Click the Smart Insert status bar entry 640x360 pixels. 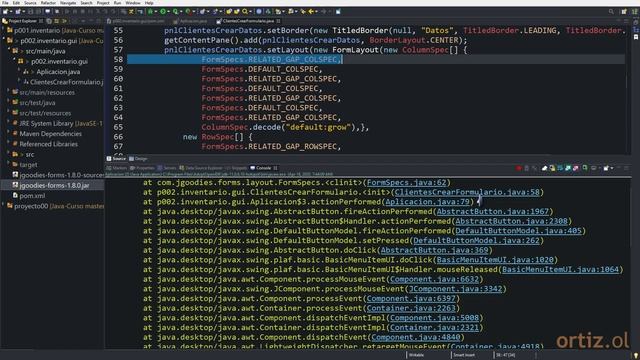point(464,355)
